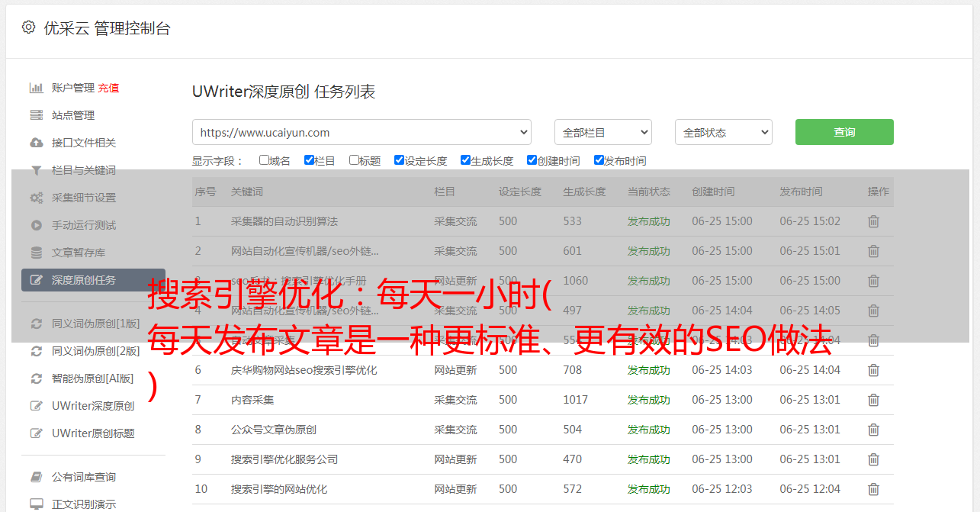
Task: Click the 同义词伪原创[1版] refresh icon
Action: coord(36,324)
